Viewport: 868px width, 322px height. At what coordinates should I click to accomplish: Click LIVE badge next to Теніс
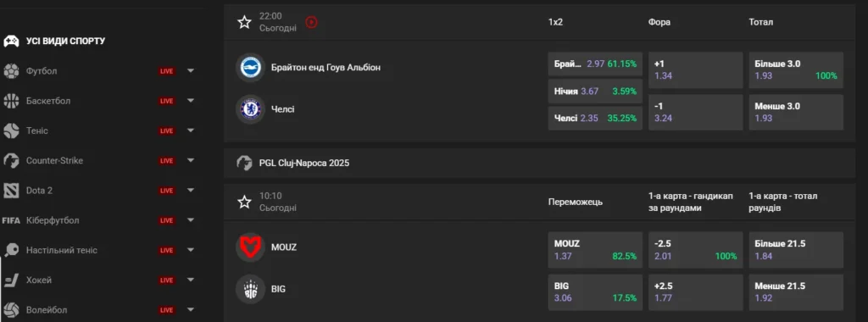[167, 130]
